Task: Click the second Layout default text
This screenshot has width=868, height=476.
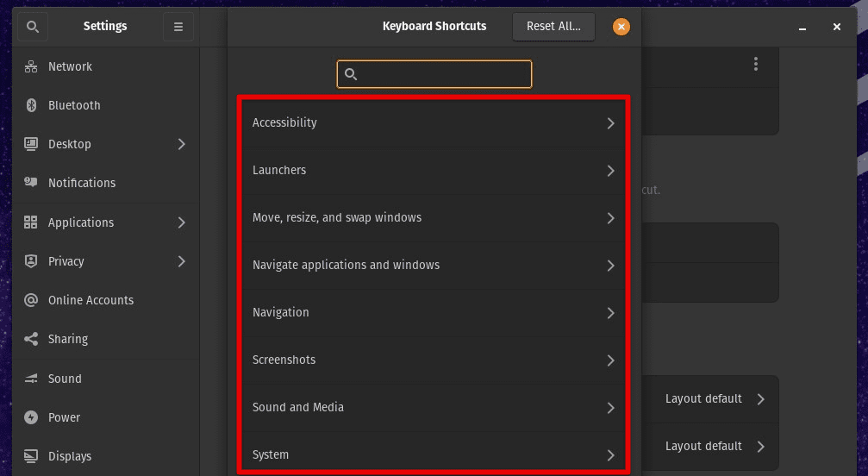Action: click(x=703, y=446)
